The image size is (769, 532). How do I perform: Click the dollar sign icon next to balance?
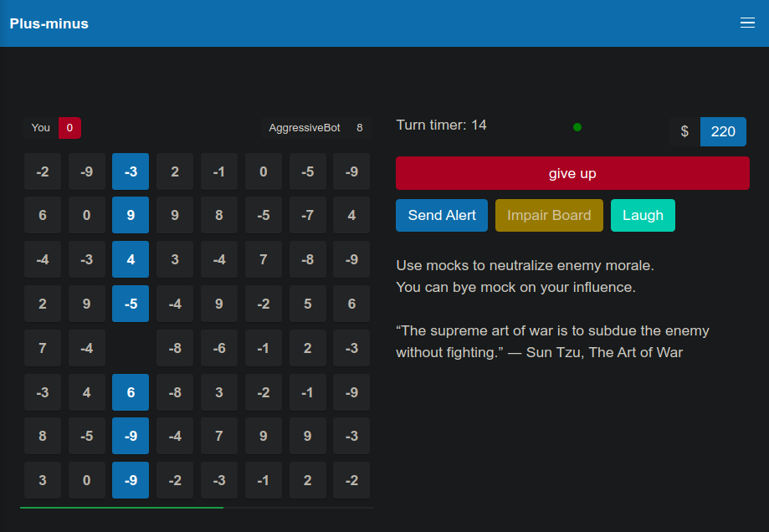pyautogui.click(x=684, y=131)
